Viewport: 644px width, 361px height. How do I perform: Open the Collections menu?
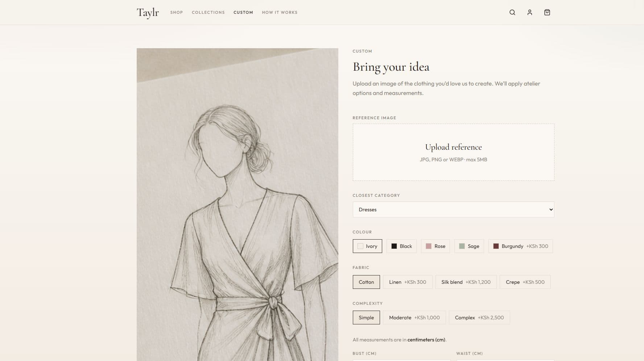(x=208, y=12)
